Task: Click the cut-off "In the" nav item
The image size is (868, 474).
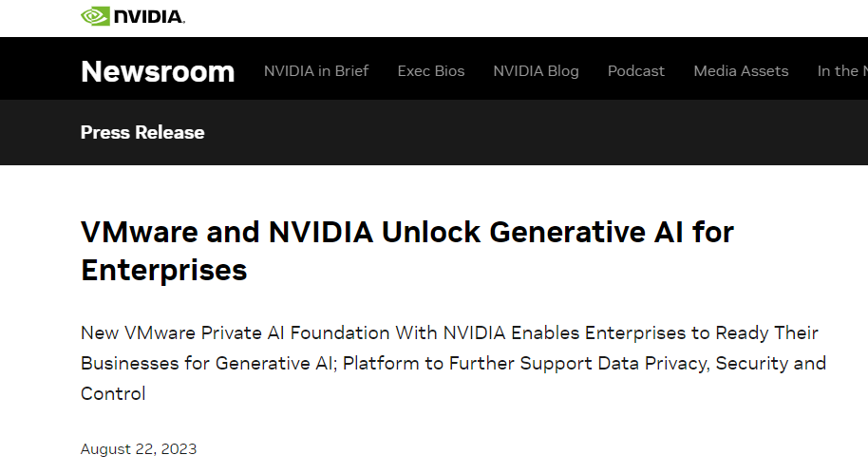Action: click(x=841, y=71)
